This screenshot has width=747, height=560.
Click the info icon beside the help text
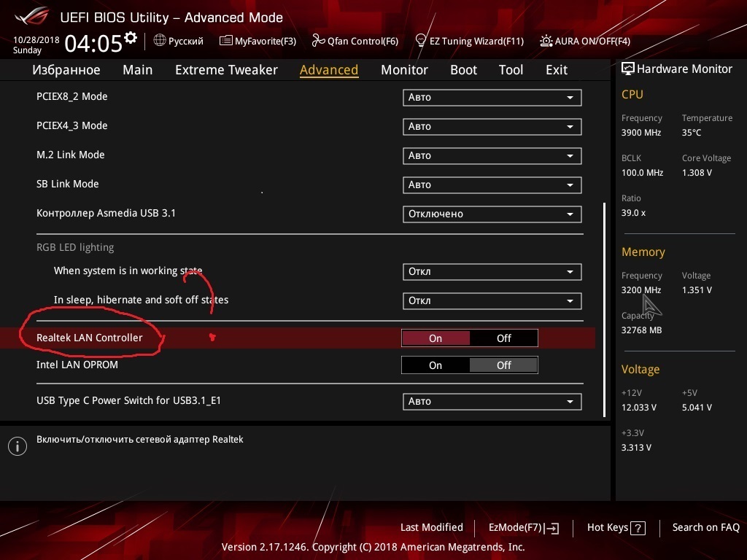pyautogui.click(x=18, y=446)
